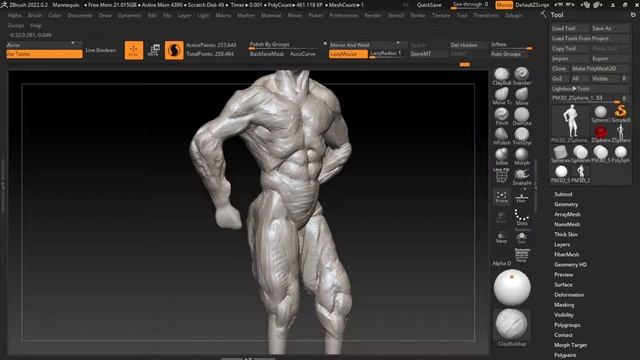The image size is (640, 360).
Task: Adjust the Inflate slider
Action: pos(511,44)
